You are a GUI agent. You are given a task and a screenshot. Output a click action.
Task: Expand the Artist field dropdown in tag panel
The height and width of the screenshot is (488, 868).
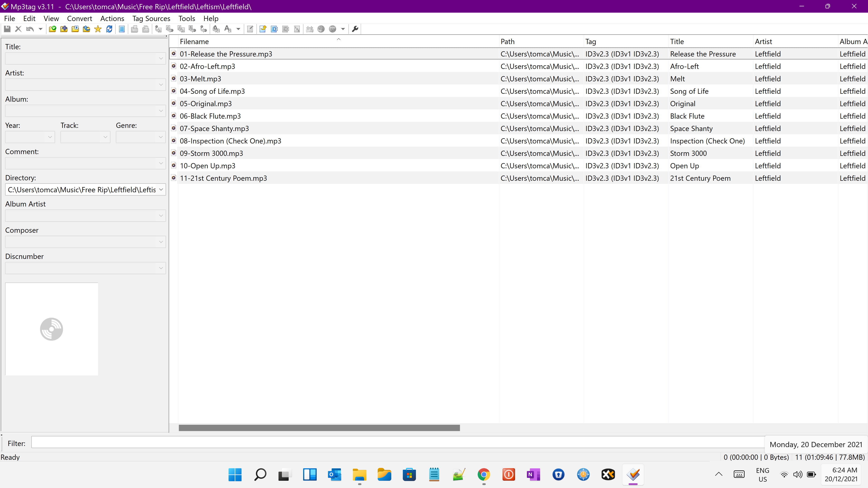click(161, 84)
